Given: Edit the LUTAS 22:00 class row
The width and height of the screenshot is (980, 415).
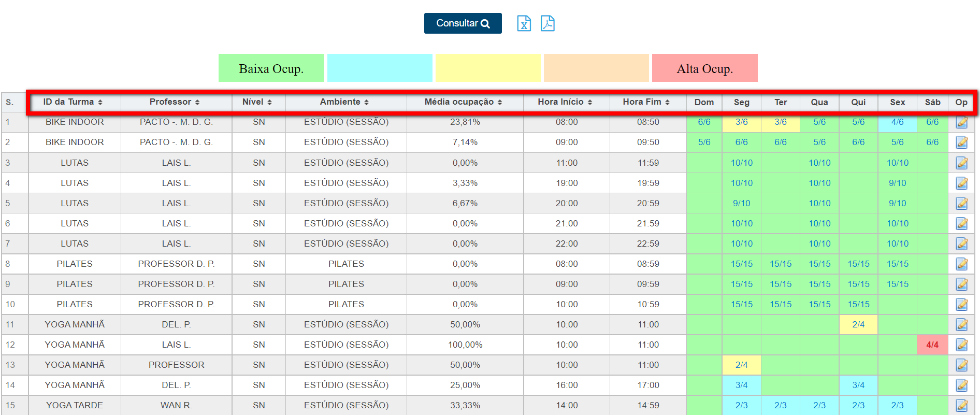Looking at the screenshot, I should [x=961, y=244].
